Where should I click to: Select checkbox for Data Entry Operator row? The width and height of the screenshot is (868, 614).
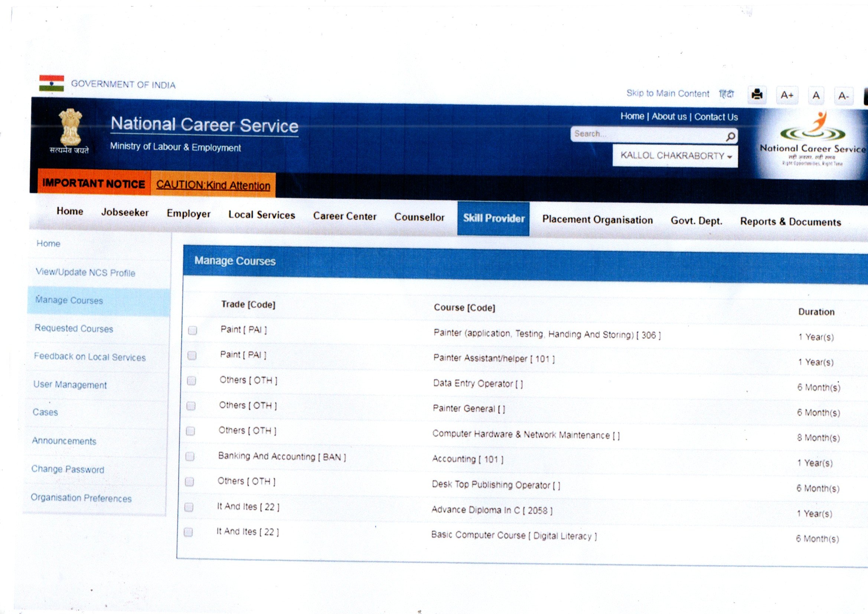[x=191, y=381]
